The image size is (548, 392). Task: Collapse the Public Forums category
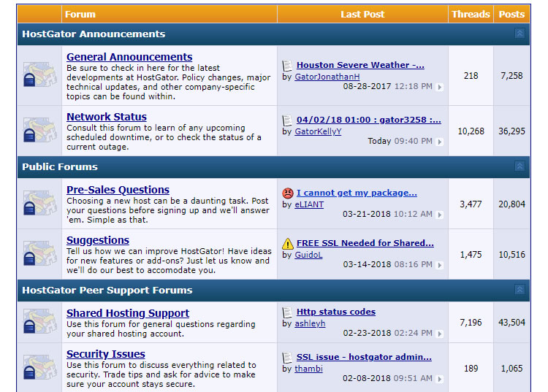[520, 166]
